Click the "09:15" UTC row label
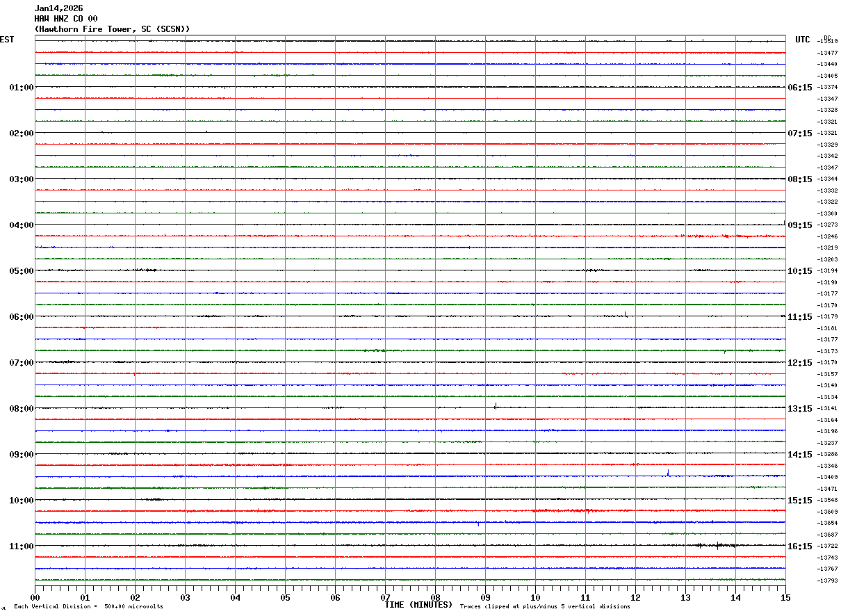 click(x=799, y=225)
